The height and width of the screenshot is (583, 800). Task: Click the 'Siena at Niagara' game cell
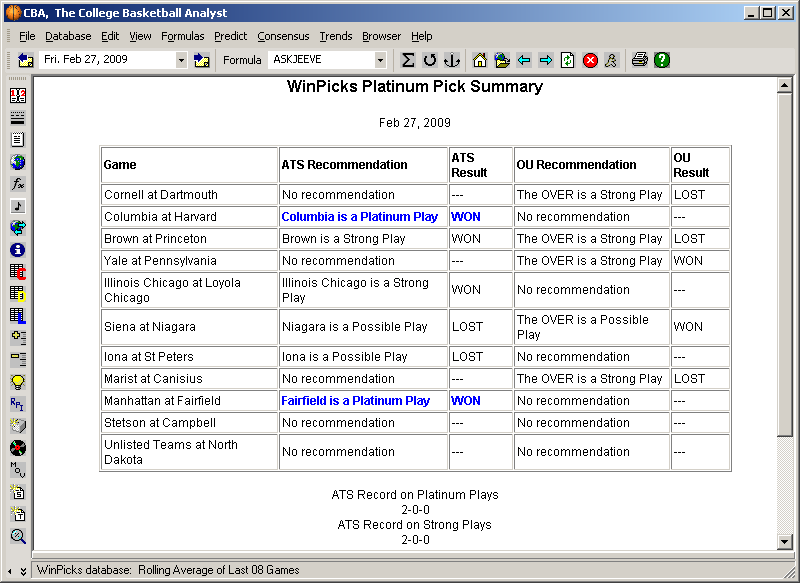click(x=189, y=327)
